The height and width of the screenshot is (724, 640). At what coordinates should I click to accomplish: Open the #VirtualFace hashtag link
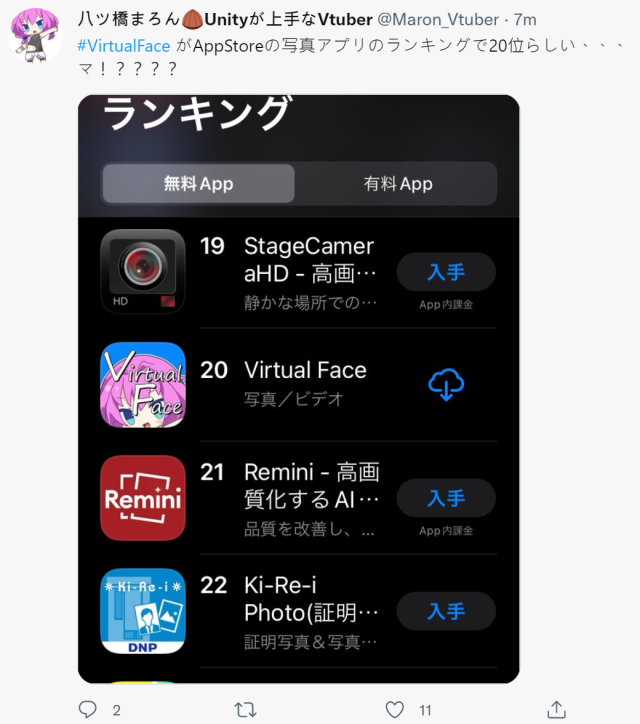124,46
